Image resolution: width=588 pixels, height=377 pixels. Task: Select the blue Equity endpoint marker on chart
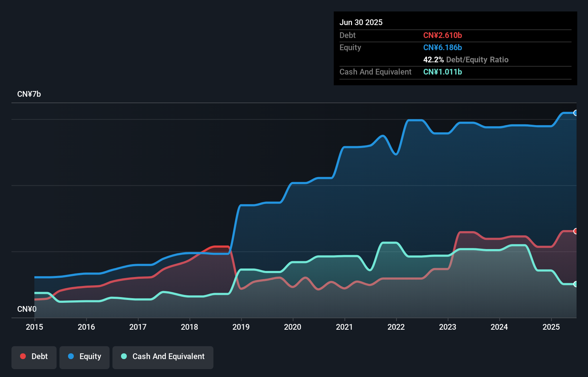pos(575,113)
